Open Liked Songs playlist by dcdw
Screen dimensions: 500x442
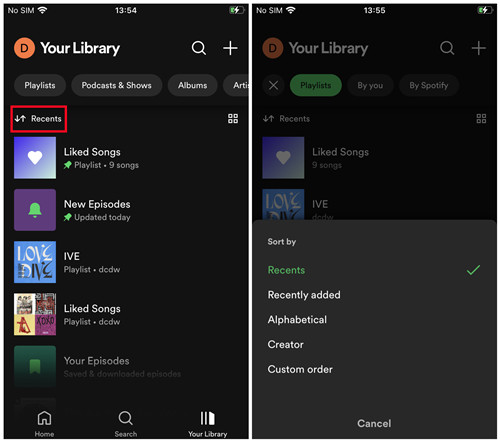(x=127, y=314)
